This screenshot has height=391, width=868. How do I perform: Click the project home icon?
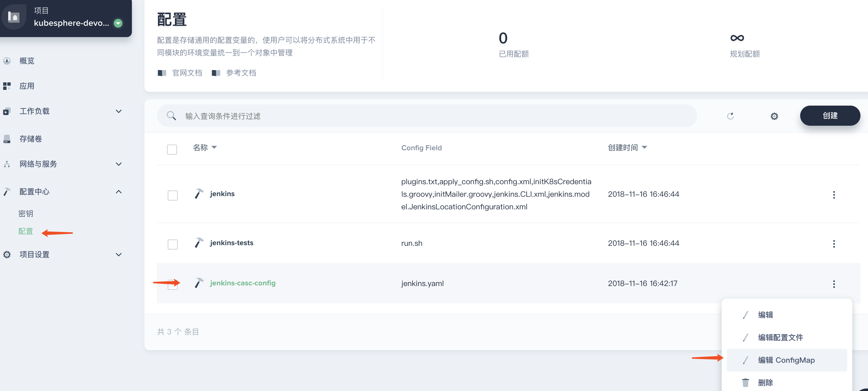14,17
